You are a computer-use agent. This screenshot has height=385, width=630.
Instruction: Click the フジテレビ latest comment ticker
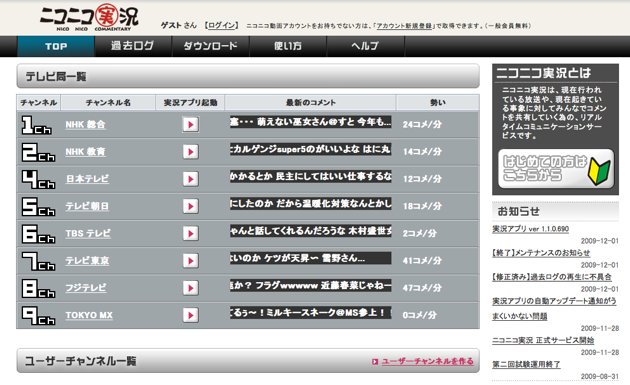point(311,285)
